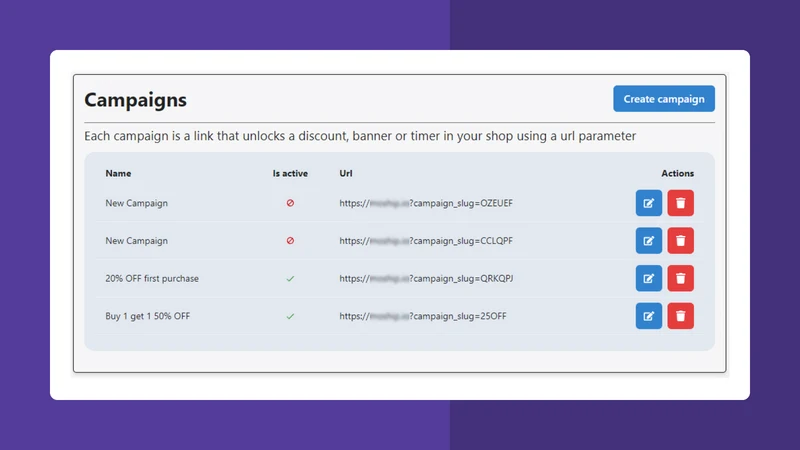Click the Url column header
This screenshot has width=800, height=450.
point(345,173)
